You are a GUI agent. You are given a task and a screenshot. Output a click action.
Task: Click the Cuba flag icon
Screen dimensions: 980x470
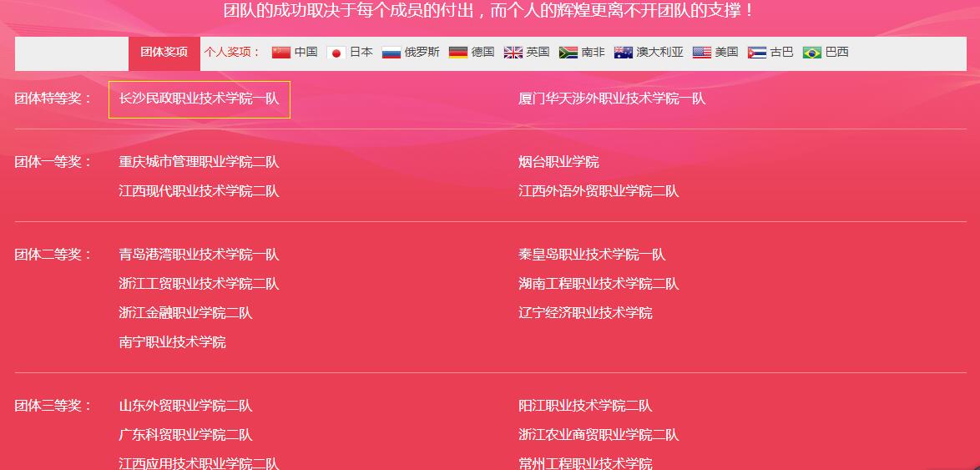[x=757, y=53]
